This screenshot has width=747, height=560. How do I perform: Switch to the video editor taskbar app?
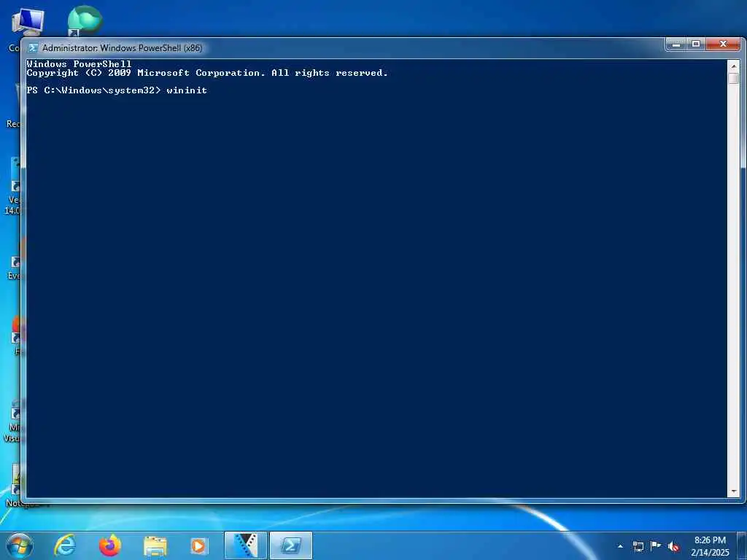(x=245, y=545)
